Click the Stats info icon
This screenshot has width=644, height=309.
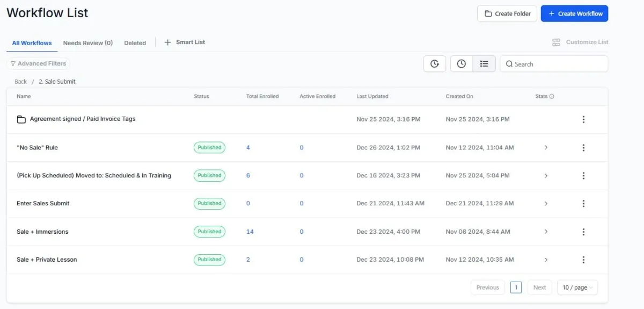coord(552,97)
